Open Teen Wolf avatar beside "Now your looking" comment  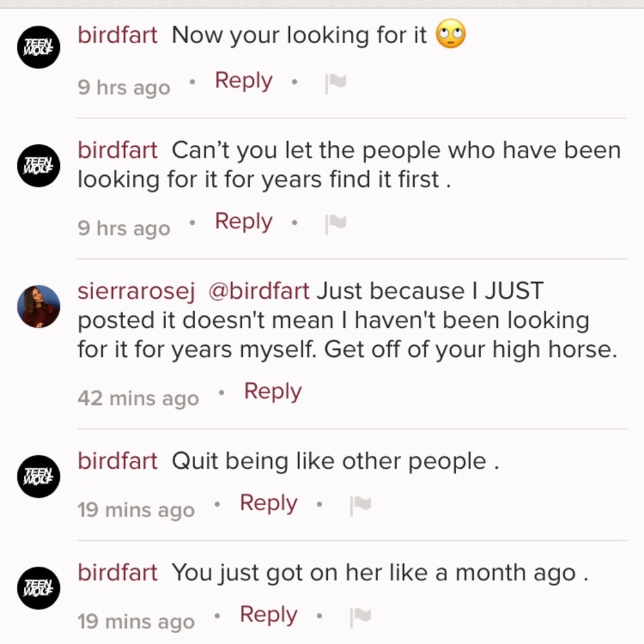click(x=38, y=47)
